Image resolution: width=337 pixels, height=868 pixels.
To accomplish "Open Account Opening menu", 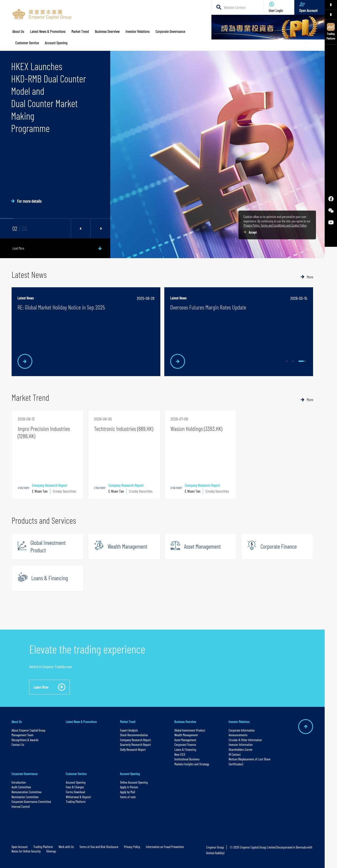I will (x=56, y=43).
